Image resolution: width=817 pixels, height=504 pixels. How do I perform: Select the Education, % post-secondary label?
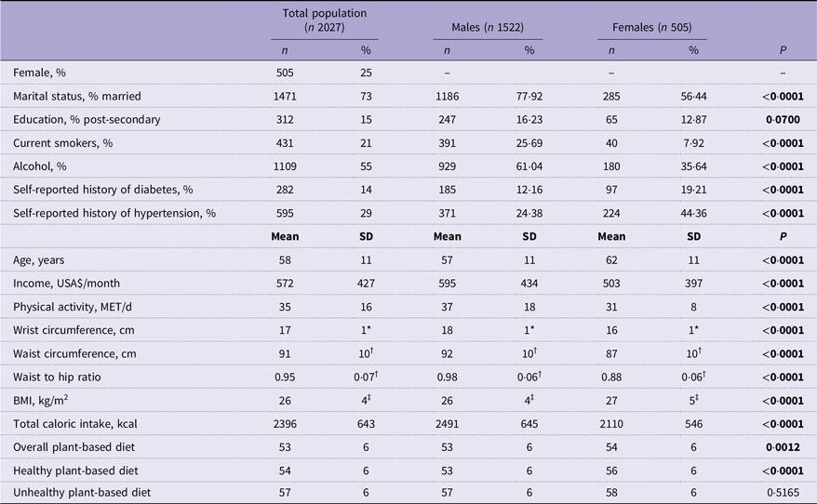(87, 120)
